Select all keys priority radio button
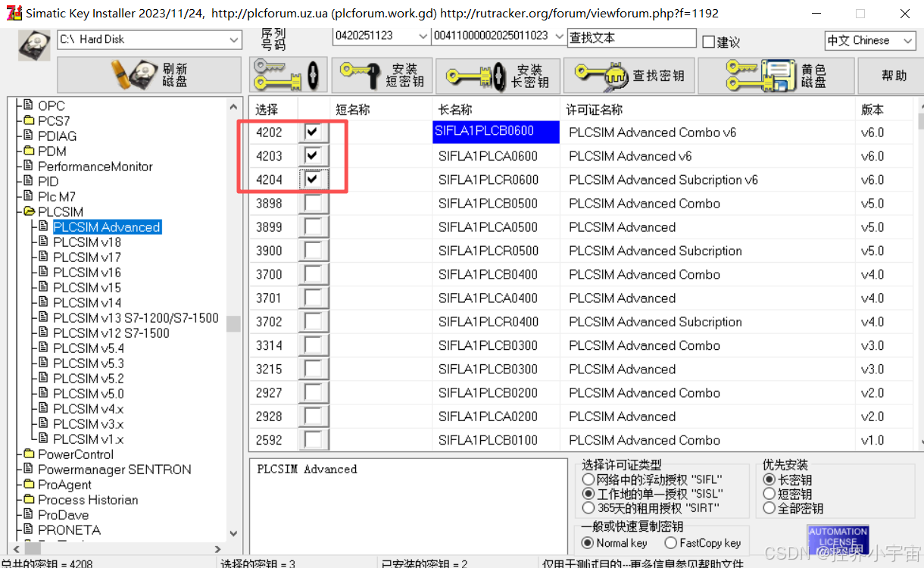 click(769, 508)
